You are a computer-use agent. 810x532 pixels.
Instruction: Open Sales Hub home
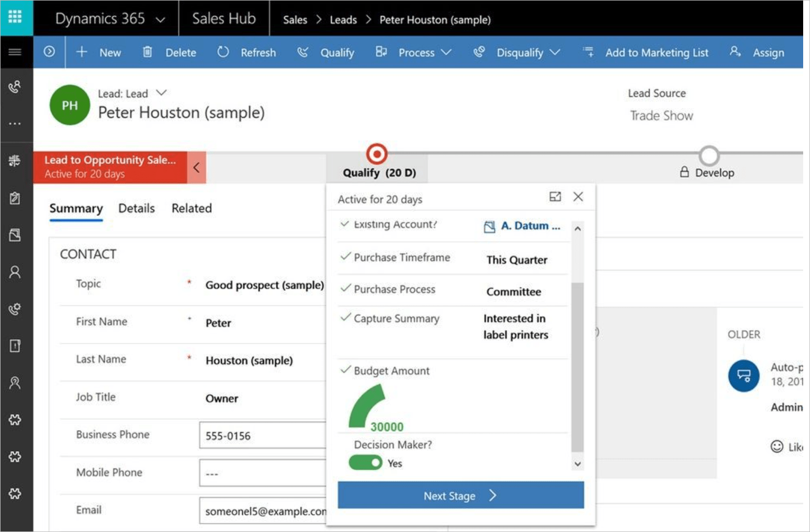coord(224,18)
